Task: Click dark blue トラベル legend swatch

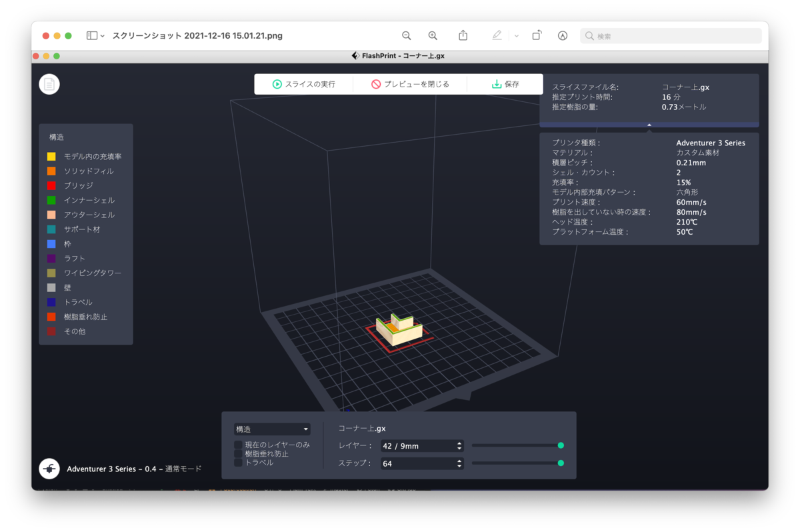Action: pos(51,302)
